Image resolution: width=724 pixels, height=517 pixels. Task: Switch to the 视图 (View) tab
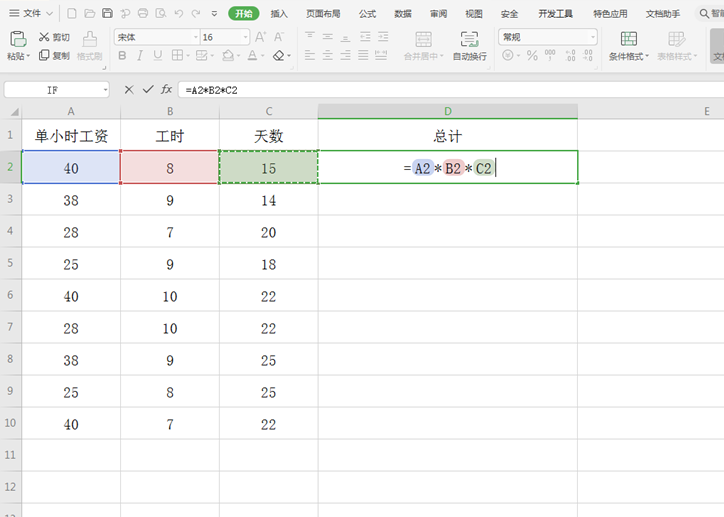point(474,14)
